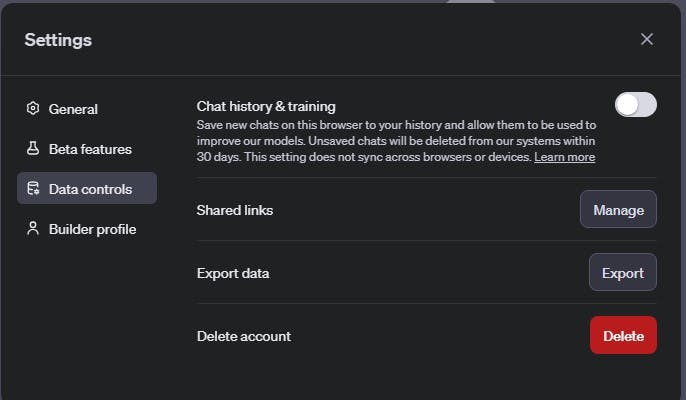Click the Delete account label
Viewport: 686px width, 400px height.
[244, 336]
